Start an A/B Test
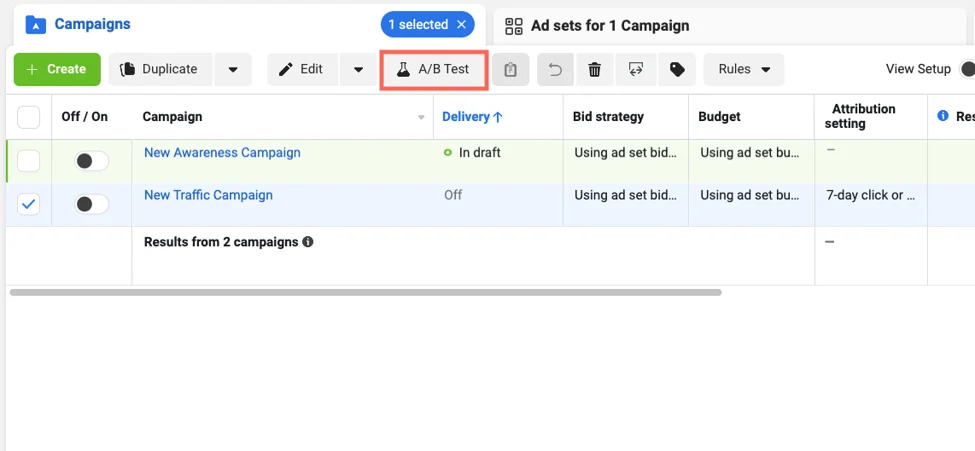Image resolution: width=975 pixels, height=451 pixels. click(433, 69)
